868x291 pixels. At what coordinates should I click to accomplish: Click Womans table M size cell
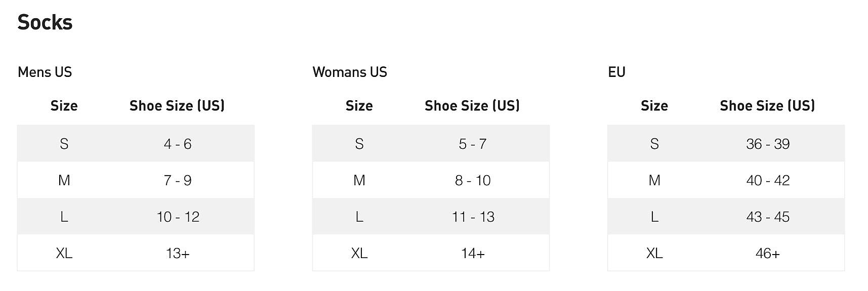pos(359,181)
